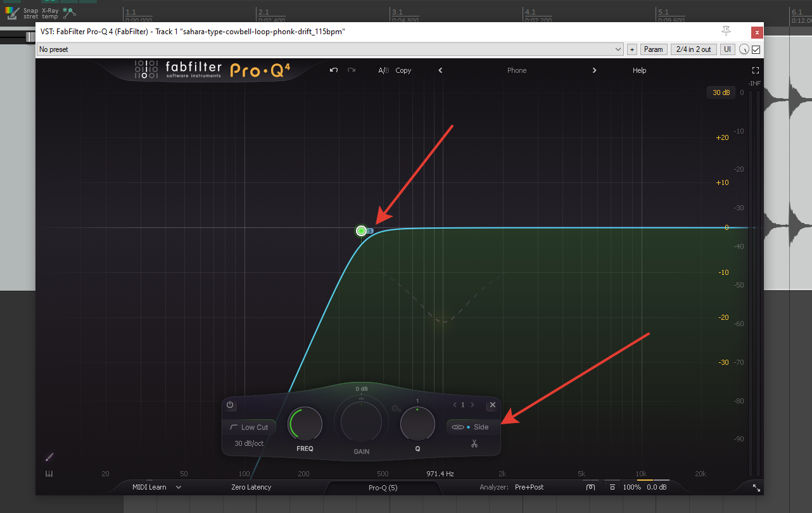Go to the next preset arrow

(x=594, y=70)
